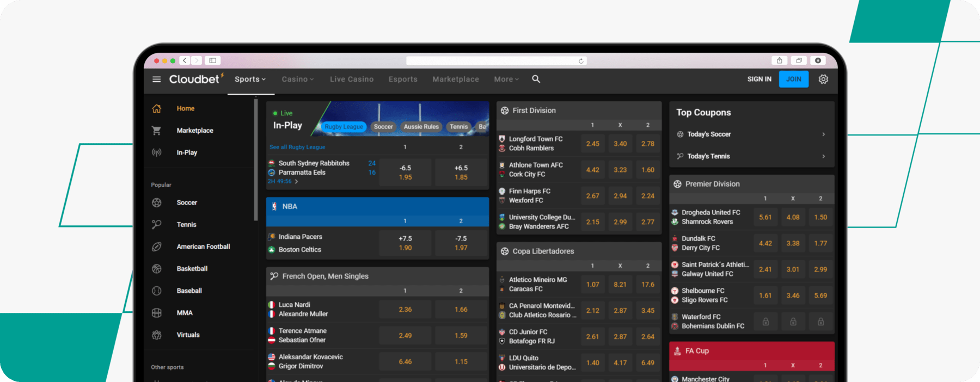Image resolution: width=980 pixels, height=382 pixels.
Task: Bet Parramatta Eels +6.5 at 1.85
Action: pos(461,172)
